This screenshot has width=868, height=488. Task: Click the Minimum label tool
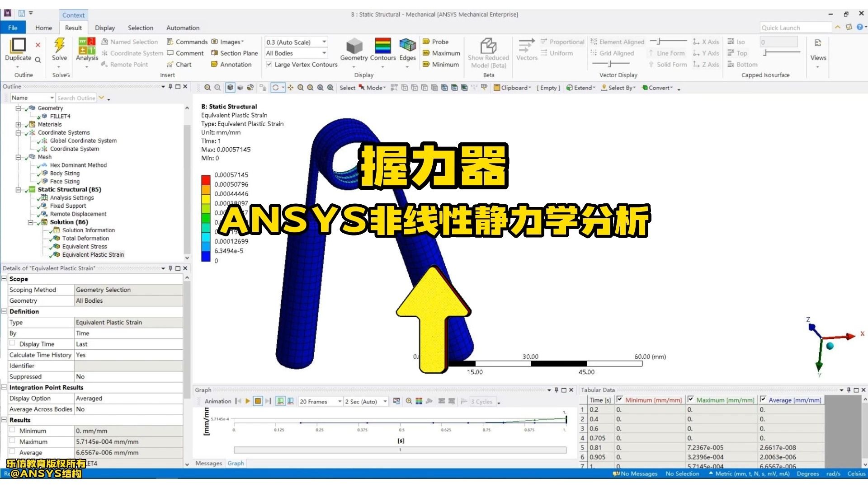pos(440,64)
